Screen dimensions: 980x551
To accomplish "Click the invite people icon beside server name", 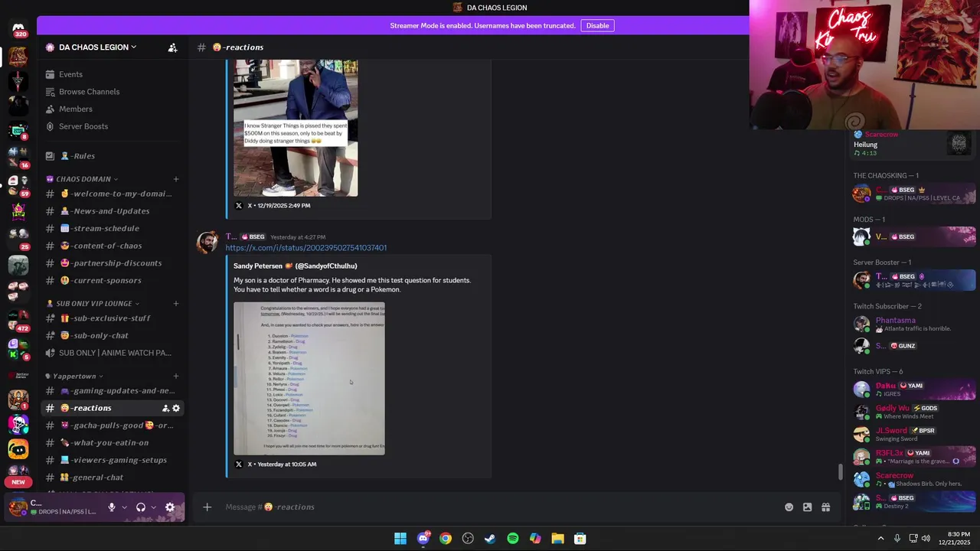I will click(172, 47).
